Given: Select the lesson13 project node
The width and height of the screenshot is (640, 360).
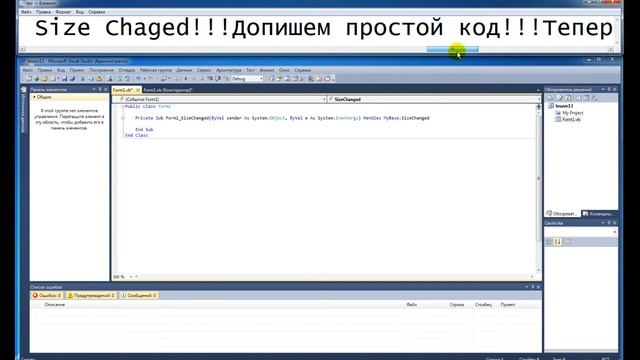Looking at the screenshot, I should coord(564,106).
